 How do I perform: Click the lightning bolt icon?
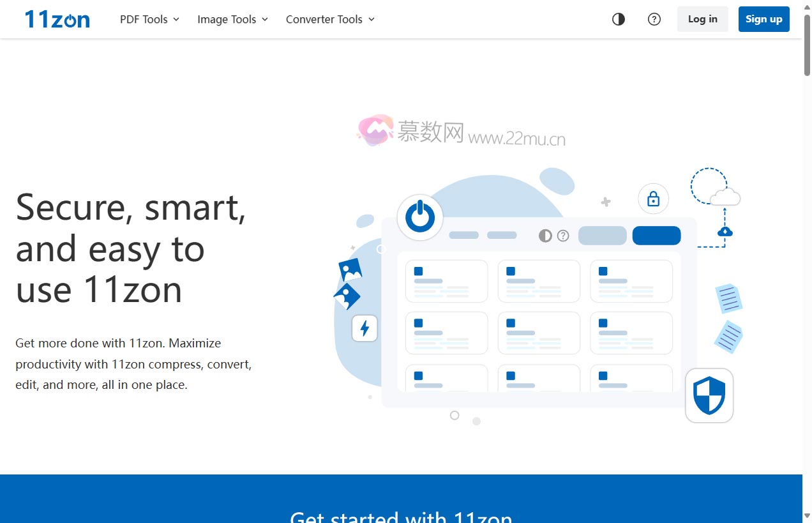coord(365,328)
